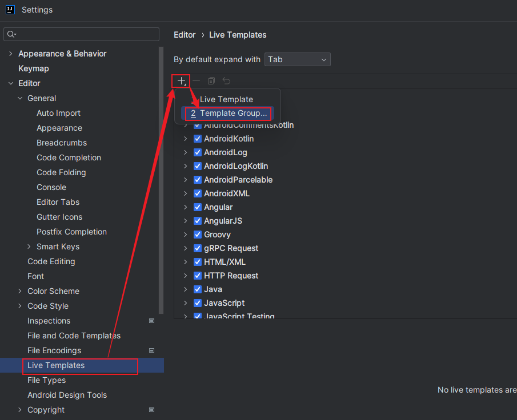Image resolution: width=517 pixels, height=420 pixels.
Task: Toggle the Groovy template group checkbox
Action: [198, 235]
